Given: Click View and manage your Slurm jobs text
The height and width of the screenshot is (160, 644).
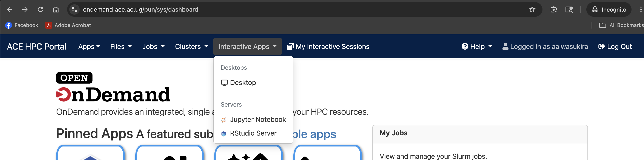Looking at the screenshot, I should pyautogui.click(x=433, y=156).
